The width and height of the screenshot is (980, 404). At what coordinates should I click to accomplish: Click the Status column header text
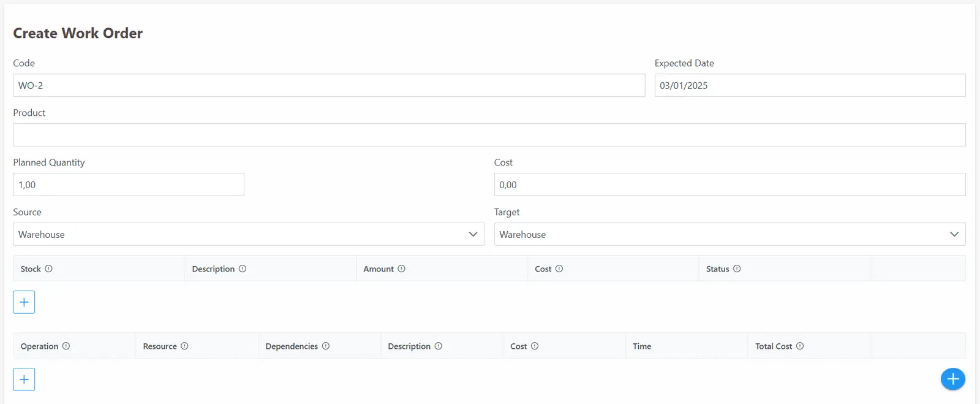click(x=718, y=269)
